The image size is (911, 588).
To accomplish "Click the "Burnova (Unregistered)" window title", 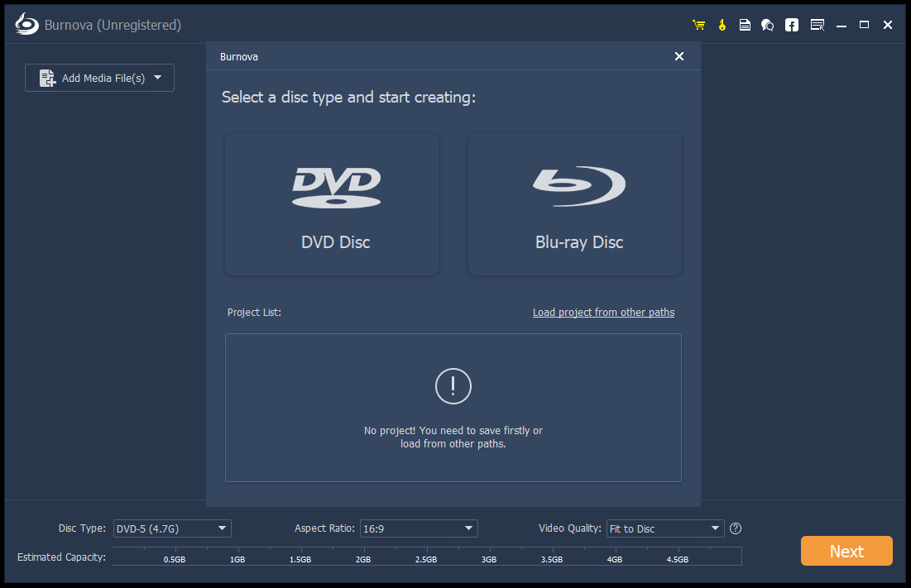I will pyautogui.click(x=113, y=25).
